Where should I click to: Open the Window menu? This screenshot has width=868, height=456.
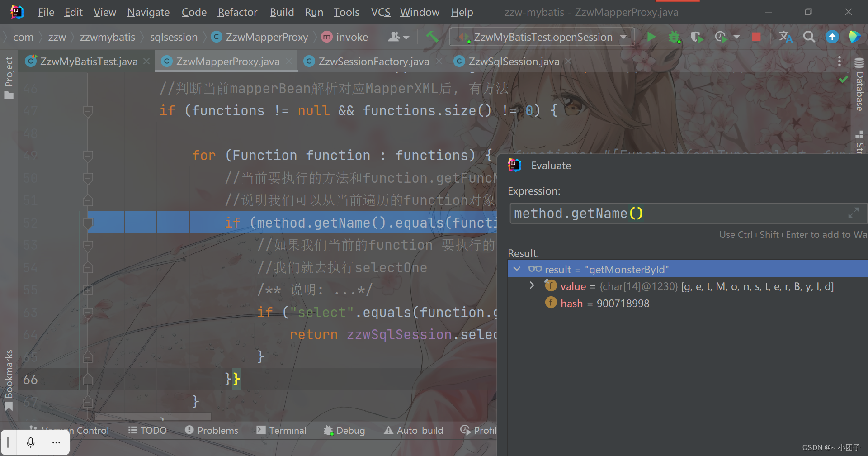point(420,12)
